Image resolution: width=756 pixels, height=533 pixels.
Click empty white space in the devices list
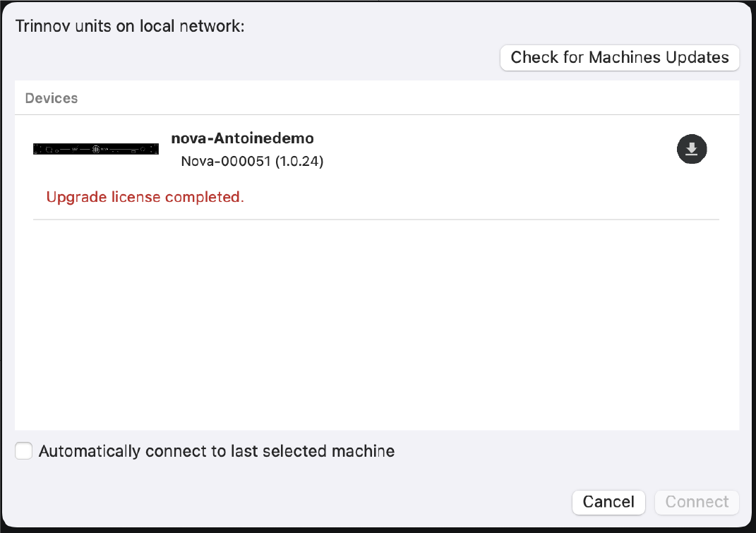376,325
